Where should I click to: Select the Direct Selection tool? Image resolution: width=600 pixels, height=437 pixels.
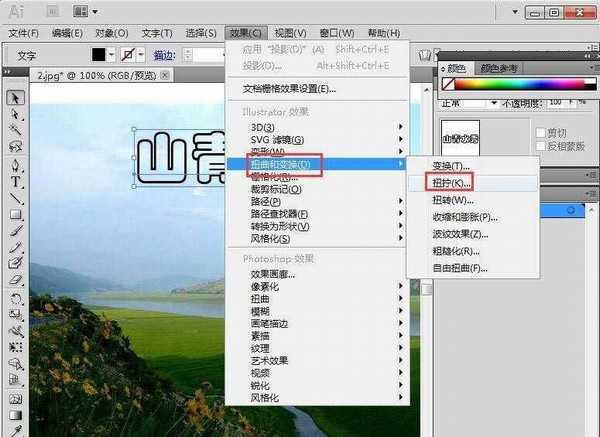pos(16,114)
